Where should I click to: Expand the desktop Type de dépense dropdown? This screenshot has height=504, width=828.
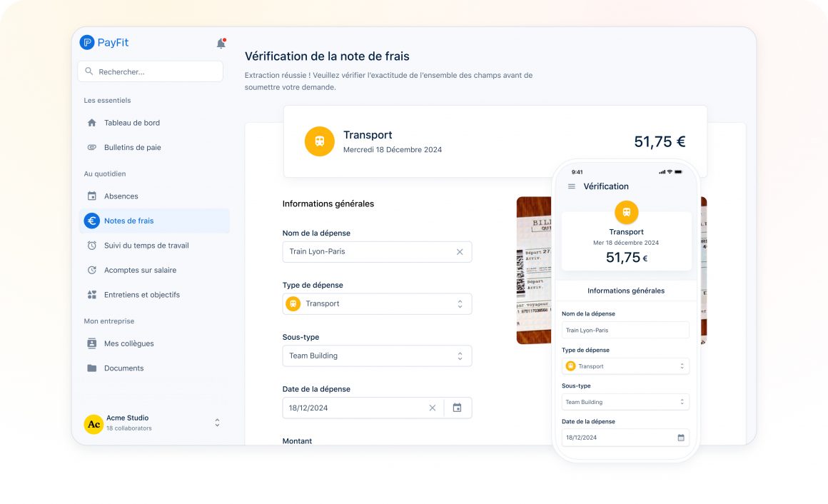click(x=460, y=304)
